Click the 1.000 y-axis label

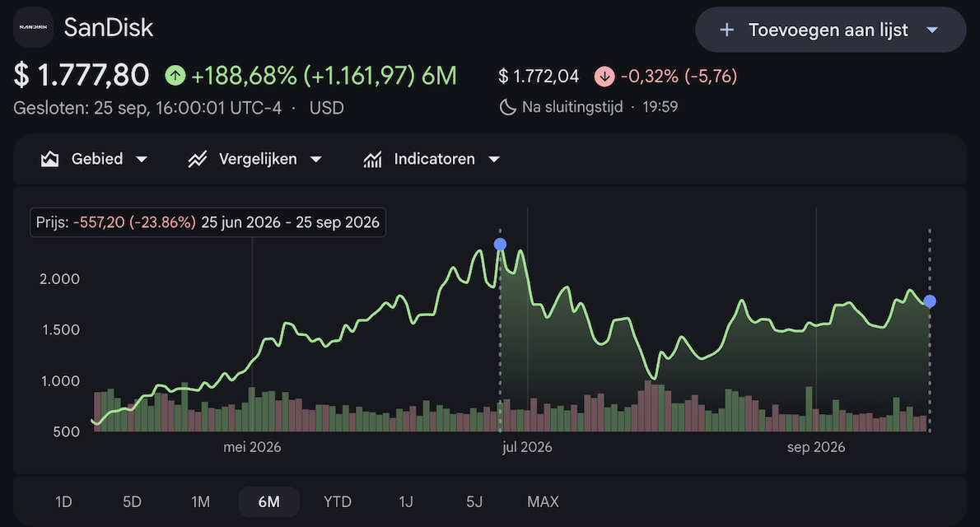tap(61, 381)
